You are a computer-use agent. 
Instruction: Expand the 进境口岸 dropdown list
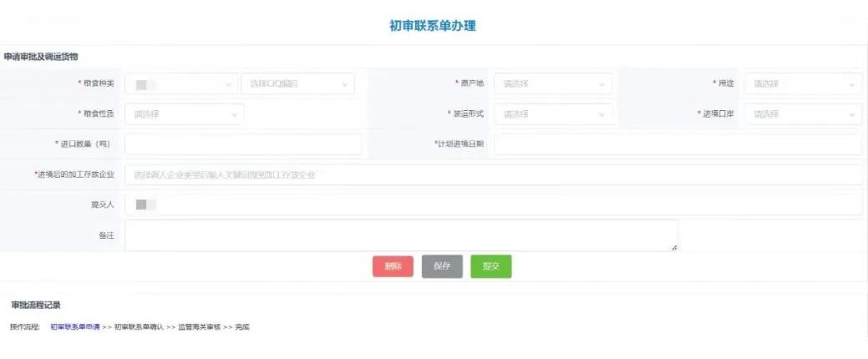[794, 114]
